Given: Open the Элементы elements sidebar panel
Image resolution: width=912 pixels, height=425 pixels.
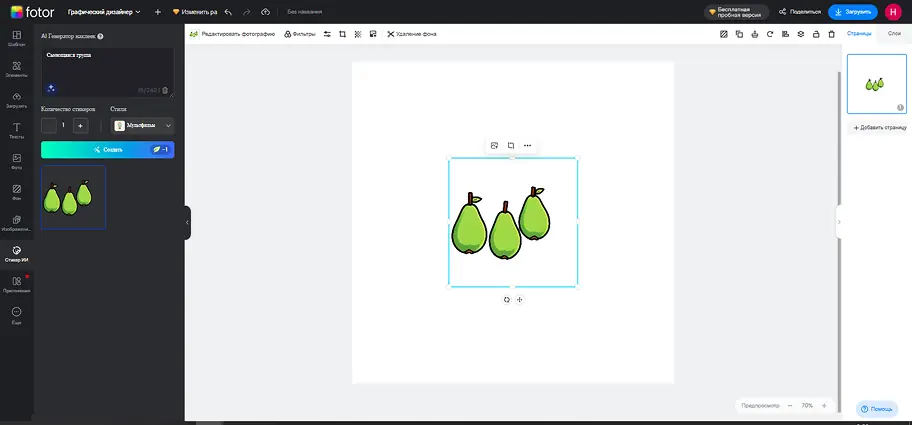Looking at the screenshot, I should (16, 69).
